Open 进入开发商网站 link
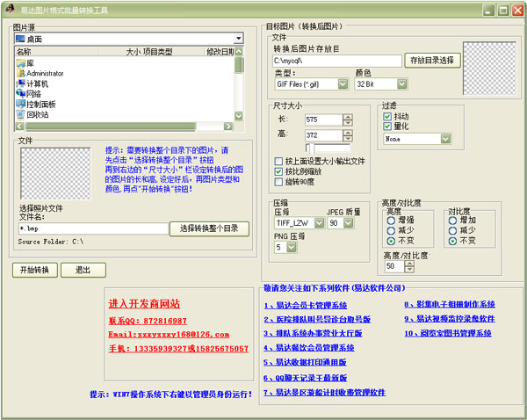Image resolution: width=527 pixels, height=420 pixels. (144, 304)
